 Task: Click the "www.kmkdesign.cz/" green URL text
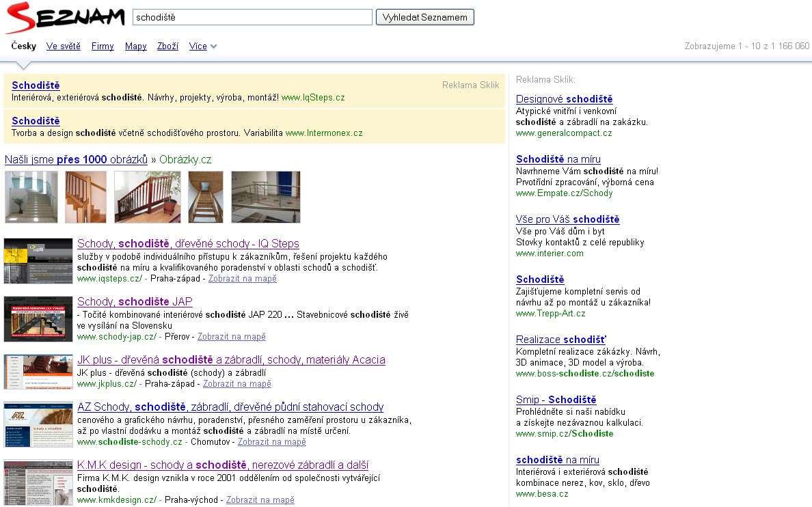(116, 499)
